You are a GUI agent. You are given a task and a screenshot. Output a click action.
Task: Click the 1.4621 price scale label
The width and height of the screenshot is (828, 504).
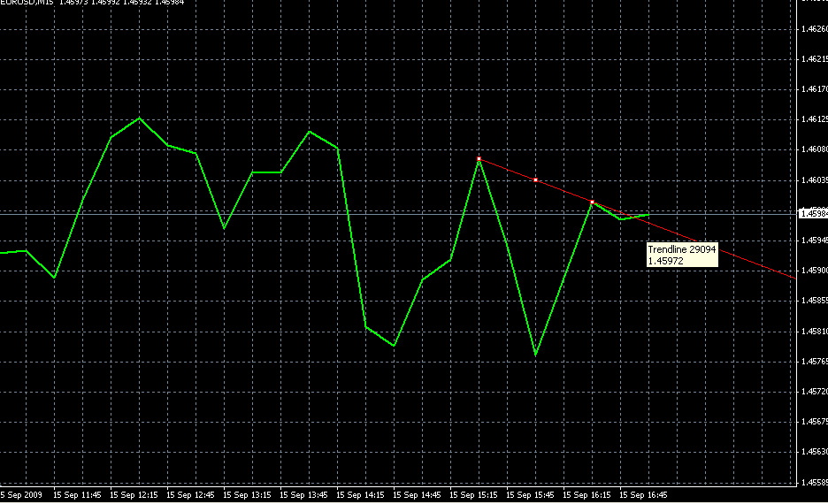click(814, 59)
